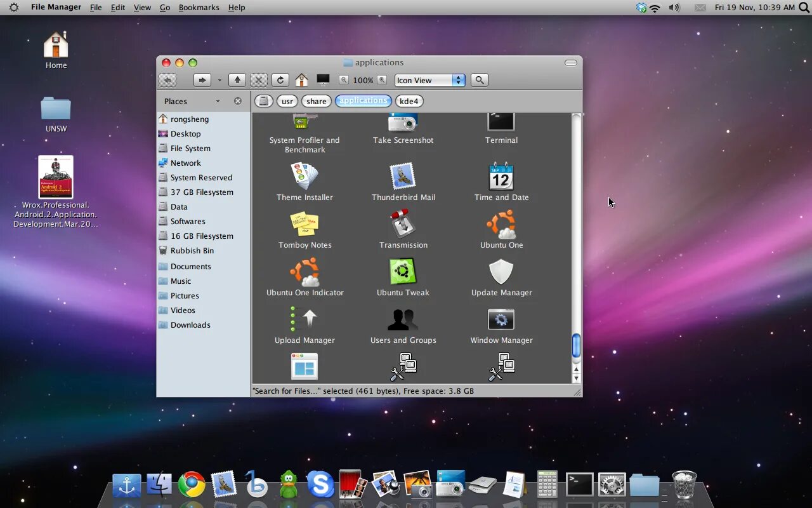The height and width of the screenshot is (508, 812).
Task: Open the View menu
Action: point(142,8)
